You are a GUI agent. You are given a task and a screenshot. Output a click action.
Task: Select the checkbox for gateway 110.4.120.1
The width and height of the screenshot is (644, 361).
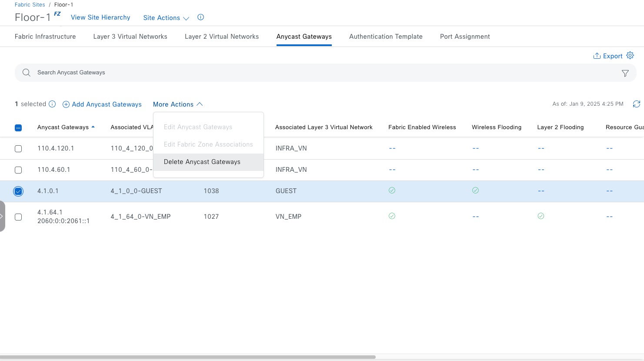pos(18,149)
